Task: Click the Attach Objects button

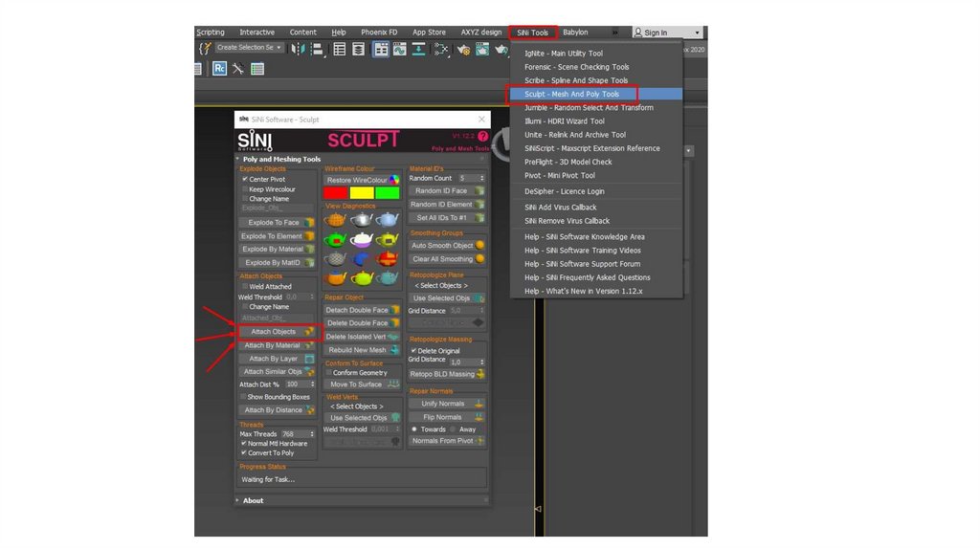Action: click(x=278, y=332)
